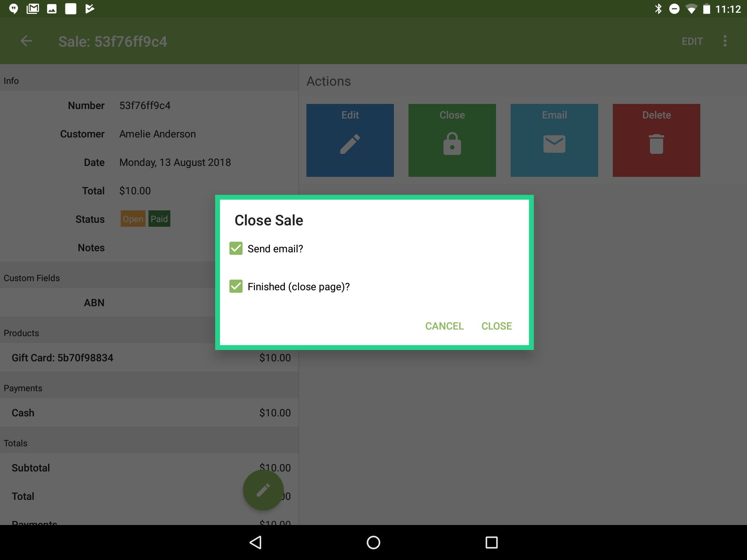Tap the do-not-disturb status icon
Viewport: 747px width, 560px height.
click(x=674, y=9)
